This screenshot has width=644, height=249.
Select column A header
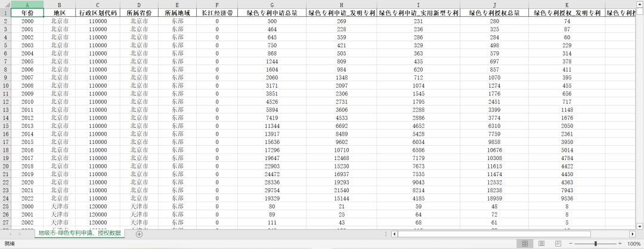coord(27,5)
